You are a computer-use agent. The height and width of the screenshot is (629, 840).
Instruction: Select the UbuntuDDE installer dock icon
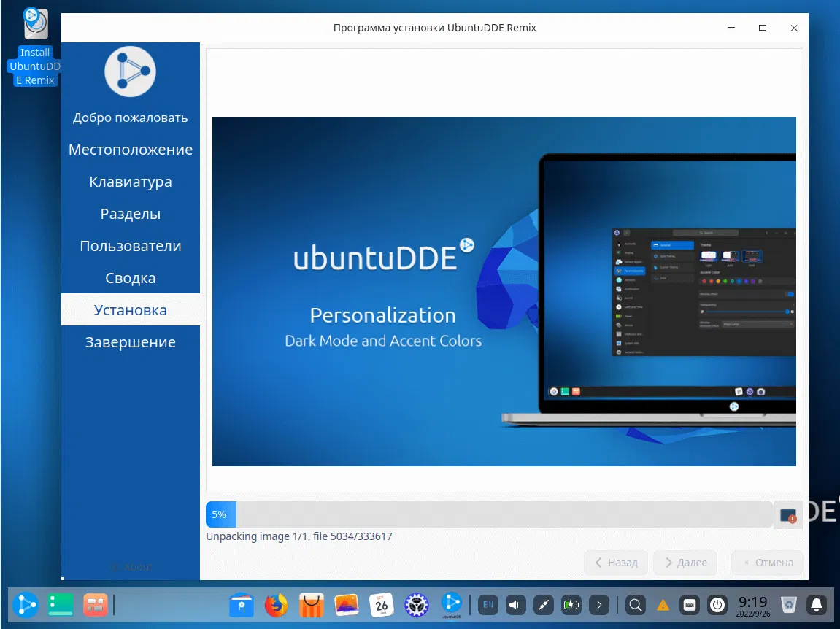(452, 605)
